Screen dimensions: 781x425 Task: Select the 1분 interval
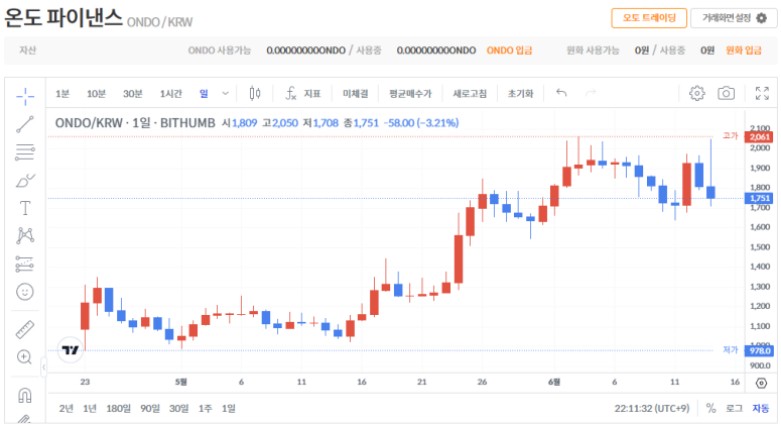coord(62,94)
